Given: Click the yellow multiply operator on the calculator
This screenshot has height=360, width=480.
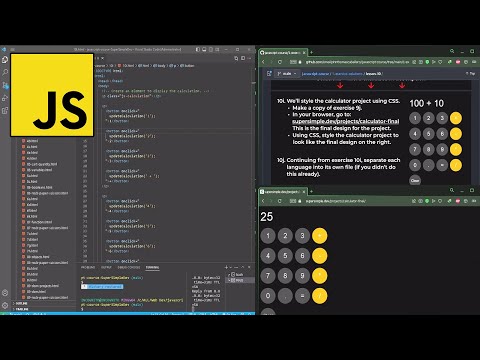Looking at the screenshot, I should (x=319, y=276).
